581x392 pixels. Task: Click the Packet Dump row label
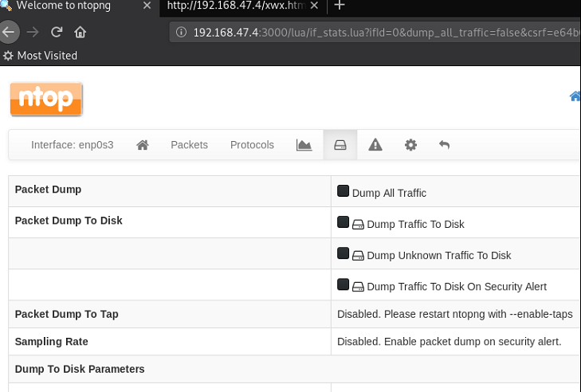[48, 190]
